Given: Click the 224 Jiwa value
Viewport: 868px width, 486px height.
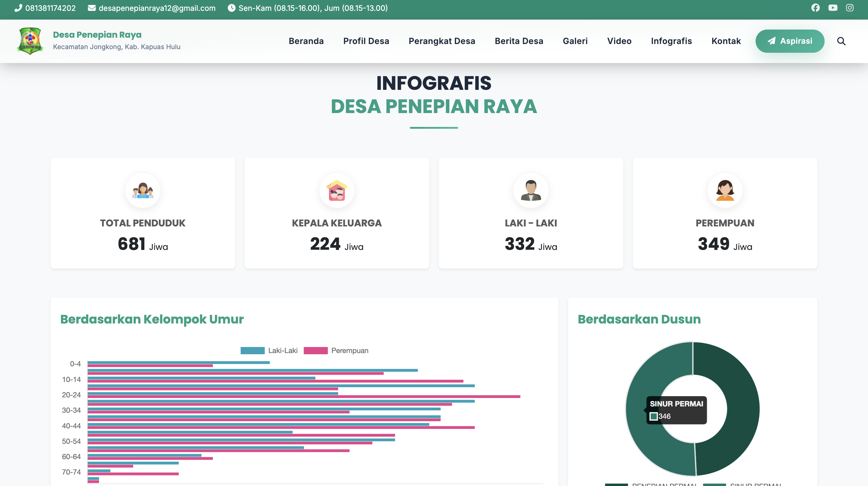Looking at the screenshot, I should tap(337, 244).
